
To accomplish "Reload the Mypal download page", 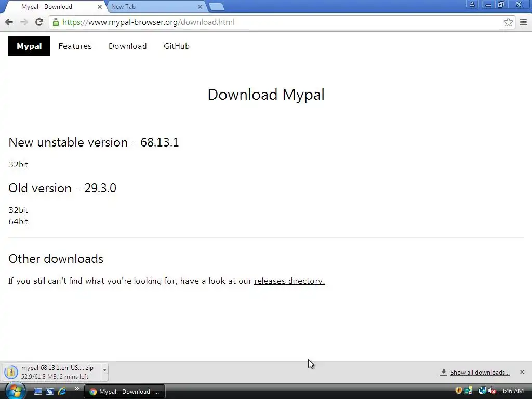I will pos(39,22).
